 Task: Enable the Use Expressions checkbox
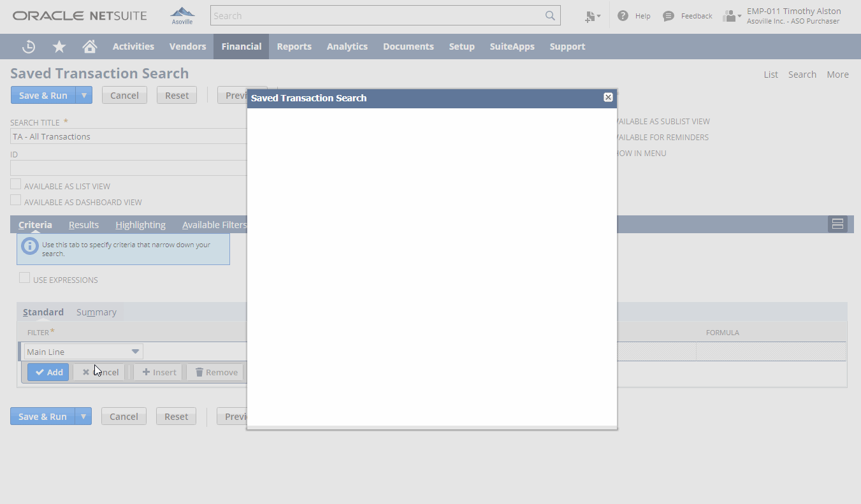pyautogui.click(x=25, y=278)
